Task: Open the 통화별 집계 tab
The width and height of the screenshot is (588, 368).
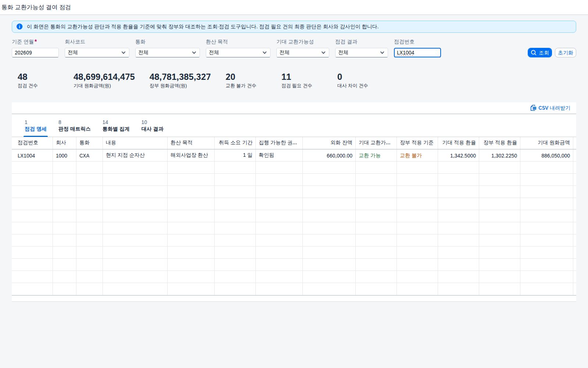Action: [x=116, y=126]
